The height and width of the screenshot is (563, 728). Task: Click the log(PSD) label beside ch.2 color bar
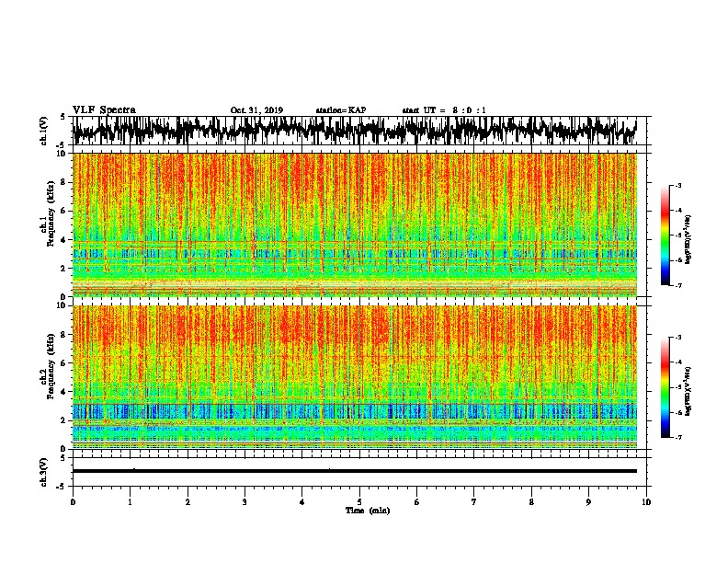689,390
